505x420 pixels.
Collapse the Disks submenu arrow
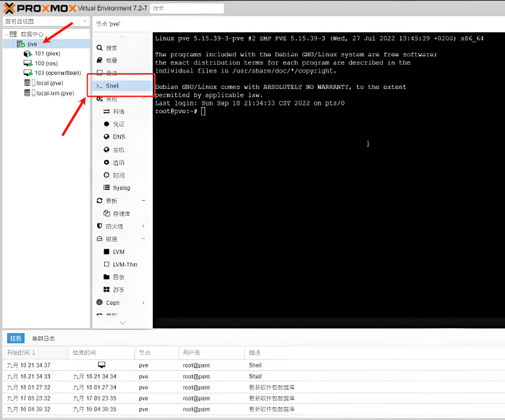(x=143, y=238)
